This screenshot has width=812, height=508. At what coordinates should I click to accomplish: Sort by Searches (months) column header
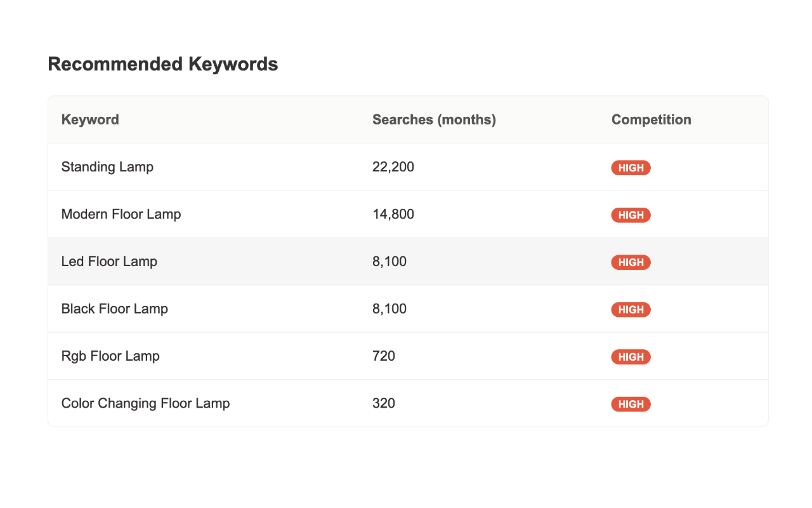pos(434,119)
